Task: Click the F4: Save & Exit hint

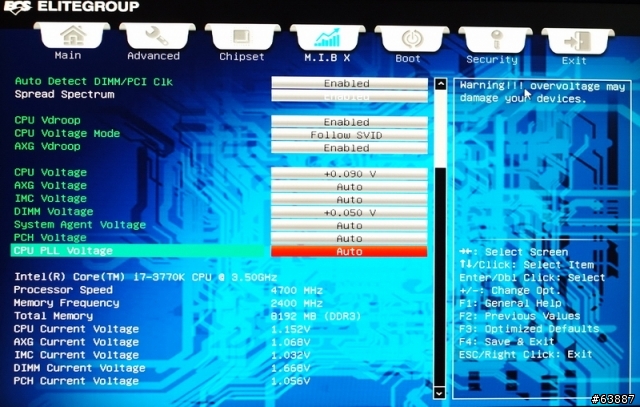Action: pyautogui.click(x=507, y=342)
